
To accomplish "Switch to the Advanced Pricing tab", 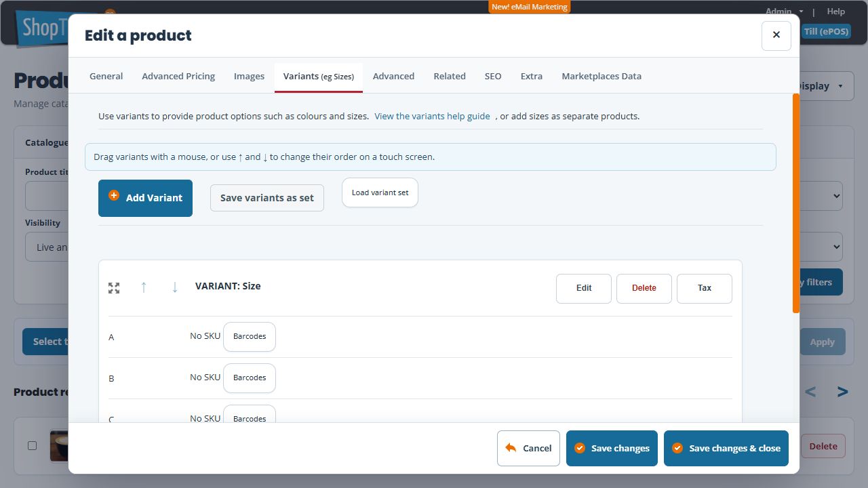I will click(178, 77).
